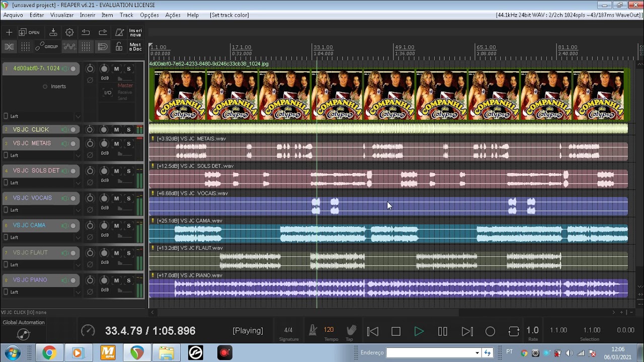The width and height of the screenshot is (644, 362).
Task: Open the Opções menu
Action: pyautogui.click(x=149, y=15)
